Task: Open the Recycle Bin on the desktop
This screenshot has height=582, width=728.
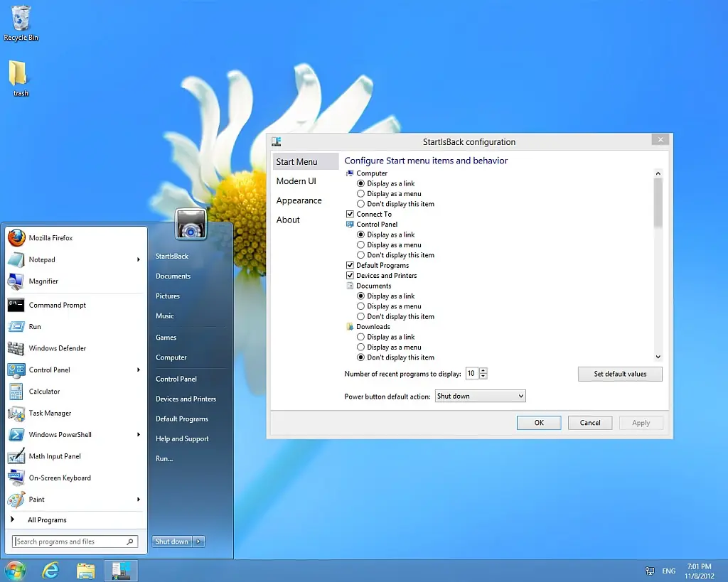Action: (x=21, y=21)
